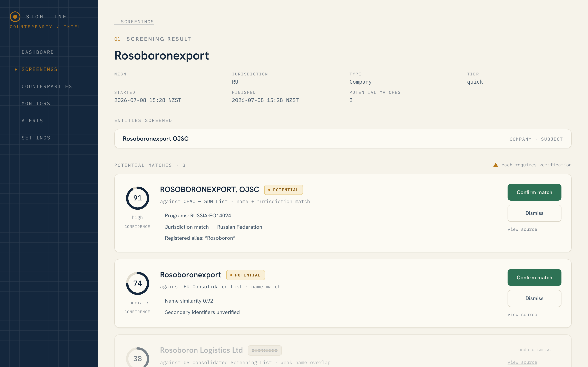588x367 pixels.
Task: Click the 74 moderate confidence gauge
Action: (138, 283)
